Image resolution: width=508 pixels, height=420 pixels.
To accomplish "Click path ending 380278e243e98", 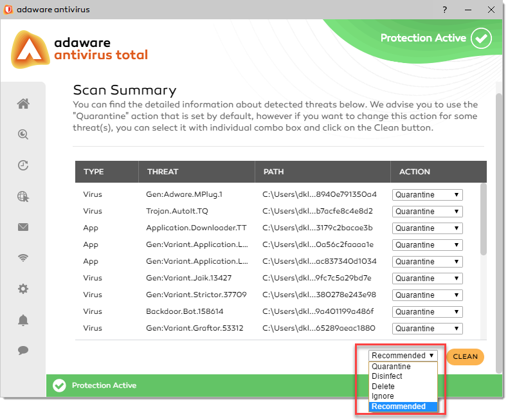I will (x=319, y=295).
